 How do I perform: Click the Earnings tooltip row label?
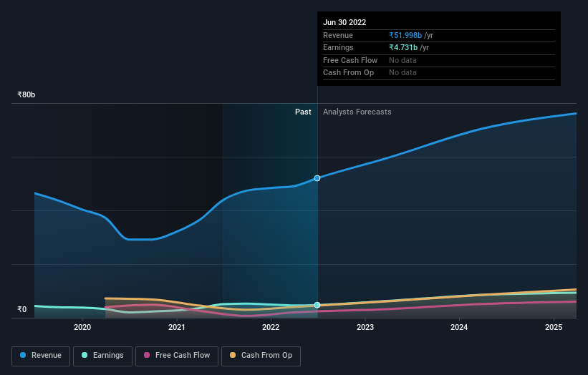point(338,47)
